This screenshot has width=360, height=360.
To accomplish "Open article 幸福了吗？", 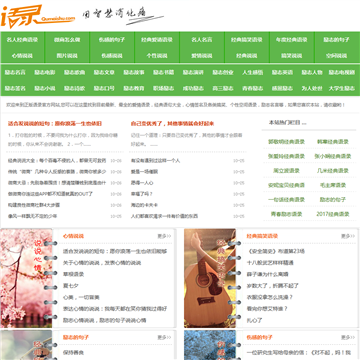I will (x=142, y=194).
